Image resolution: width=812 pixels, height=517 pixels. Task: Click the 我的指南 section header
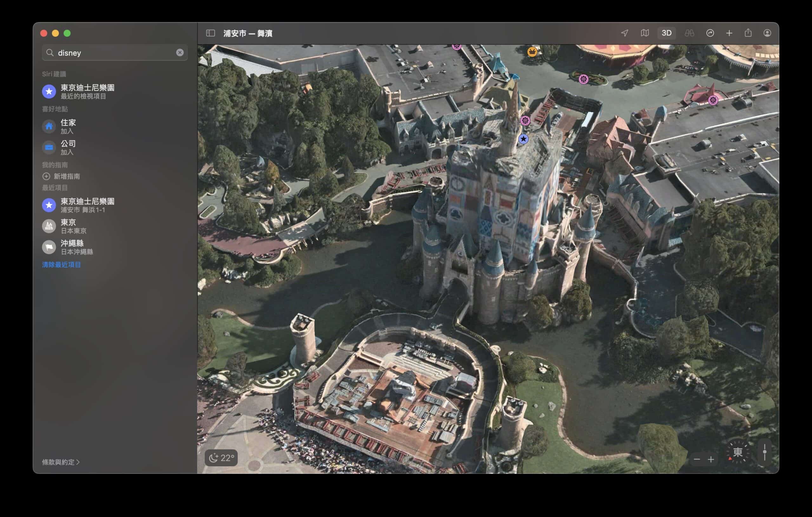[x=55, y=165]
